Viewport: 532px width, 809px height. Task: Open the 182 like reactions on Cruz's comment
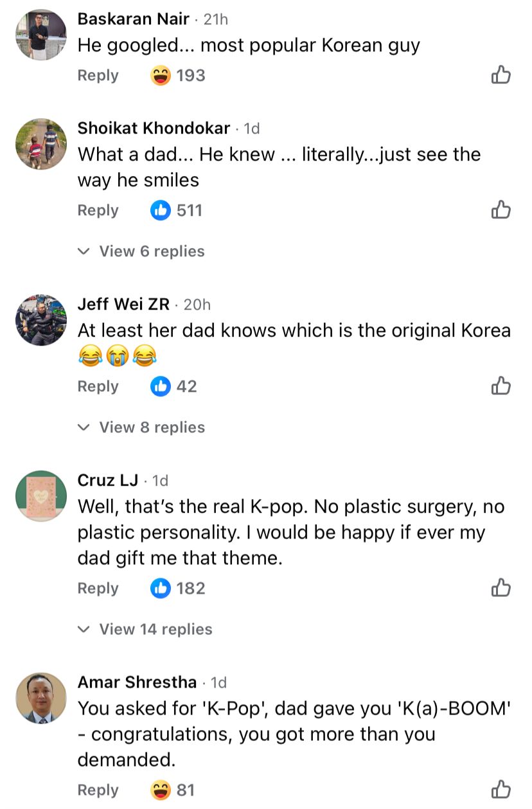(177, 588)
